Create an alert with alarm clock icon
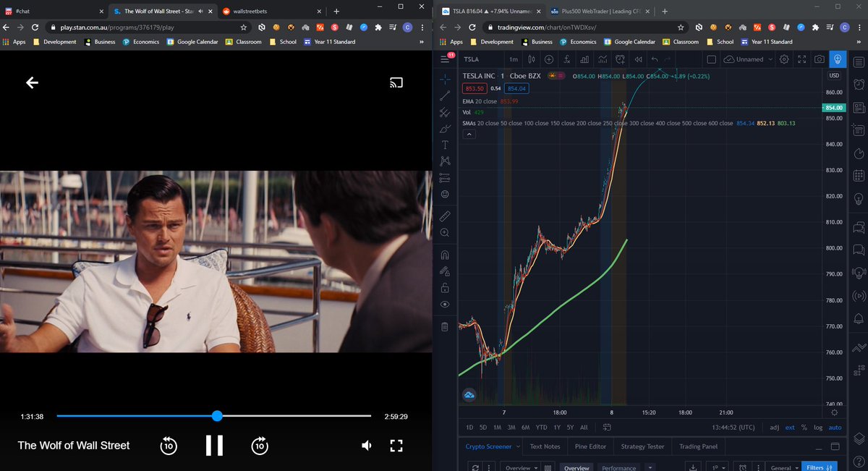 [620, 59]
